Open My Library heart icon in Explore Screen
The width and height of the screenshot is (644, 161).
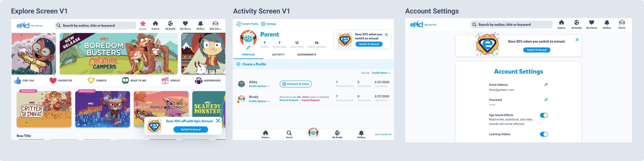coord(185,23)
